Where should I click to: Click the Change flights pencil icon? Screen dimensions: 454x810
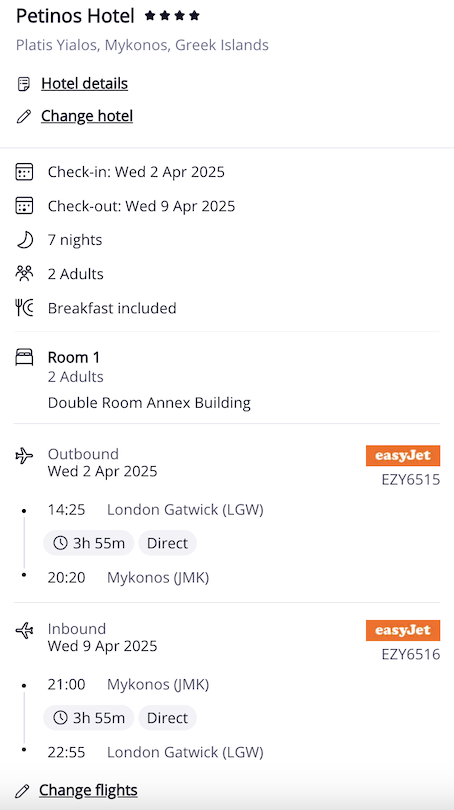click(22, 790)
